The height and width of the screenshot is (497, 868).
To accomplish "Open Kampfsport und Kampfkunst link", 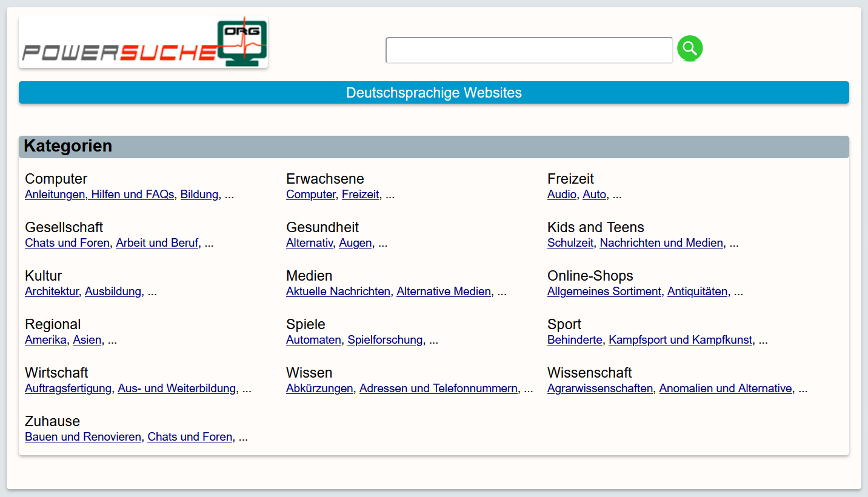I will (680, 340).
